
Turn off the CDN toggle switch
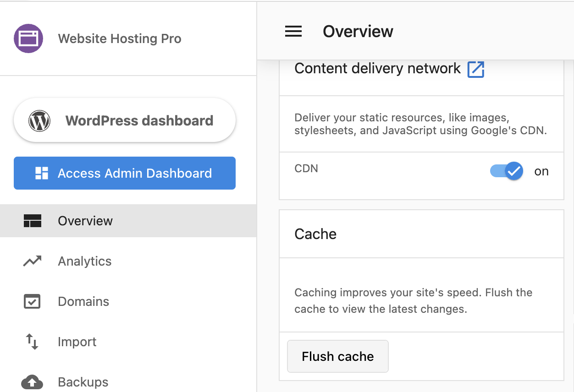tap(507, 171)
